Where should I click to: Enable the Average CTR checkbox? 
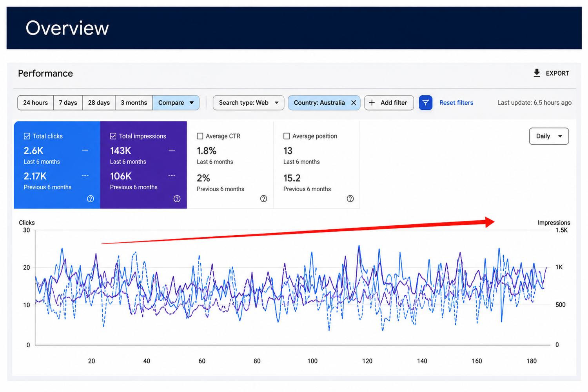pyautogui.click(x=200, y=136)
